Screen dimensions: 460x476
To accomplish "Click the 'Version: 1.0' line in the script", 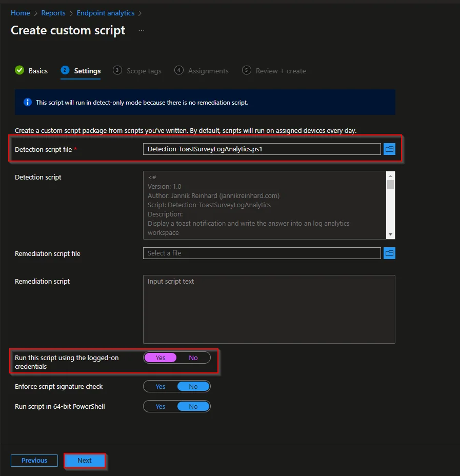I will click(x=165, y=186).
